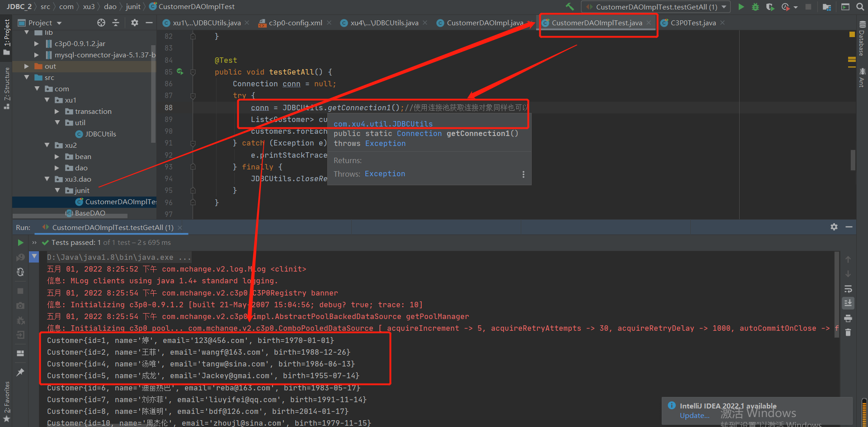Open Run panel gear settings

[834, 227]
